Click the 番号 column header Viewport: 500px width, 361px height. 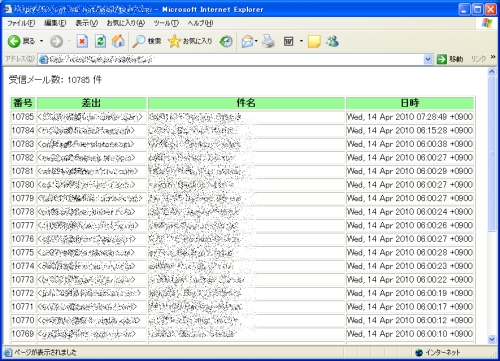(23, 103)
